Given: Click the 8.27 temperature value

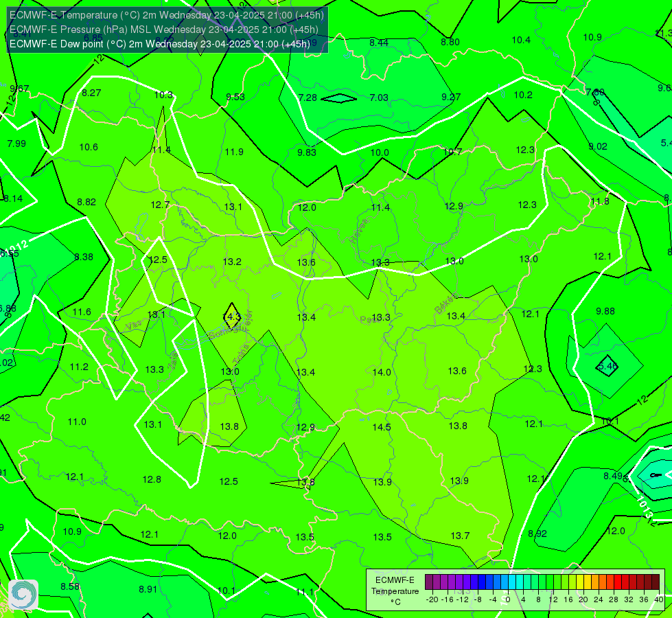Looking at the screenshot, I should [91, 93].
